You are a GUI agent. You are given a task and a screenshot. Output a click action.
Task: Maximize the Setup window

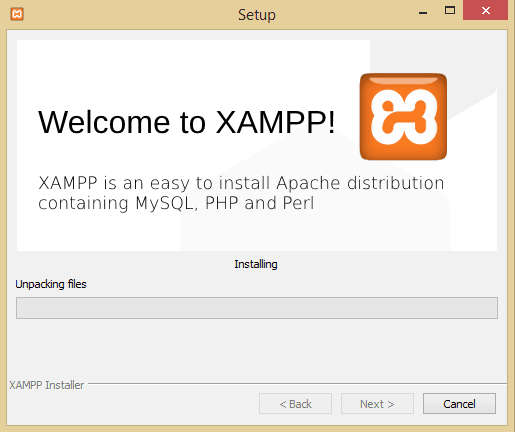(x=450, y=10)
